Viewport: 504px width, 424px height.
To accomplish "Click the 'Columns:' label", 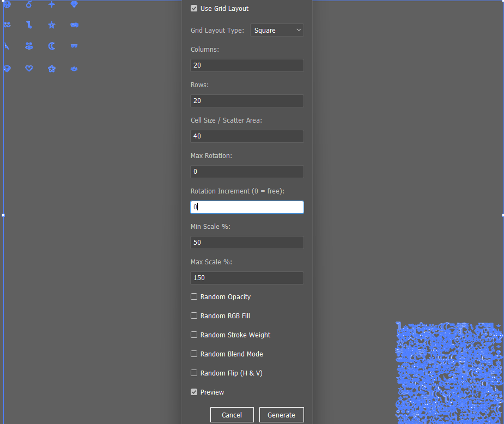I will [205, 50].
